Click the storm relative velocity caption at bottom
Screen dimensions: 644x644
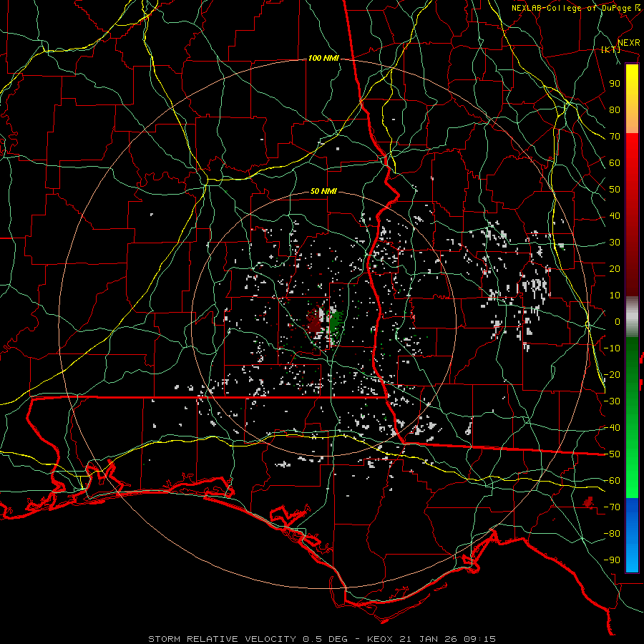322,639
